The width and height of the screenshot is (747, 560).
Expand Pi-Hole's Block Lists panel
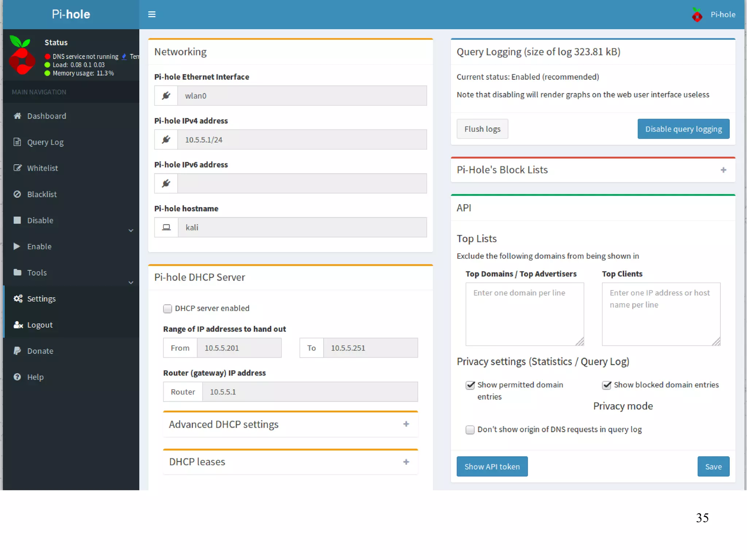click(723, 170)
